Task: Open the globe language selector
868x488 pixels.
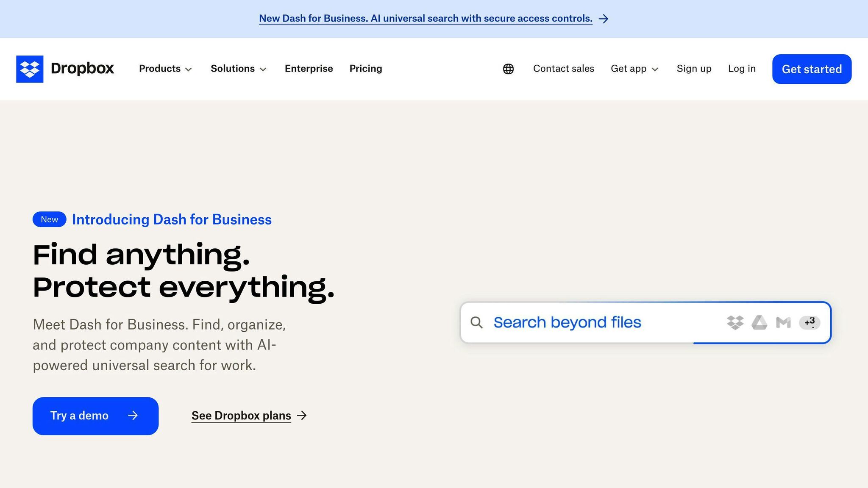Action: (x=508, y=69)
